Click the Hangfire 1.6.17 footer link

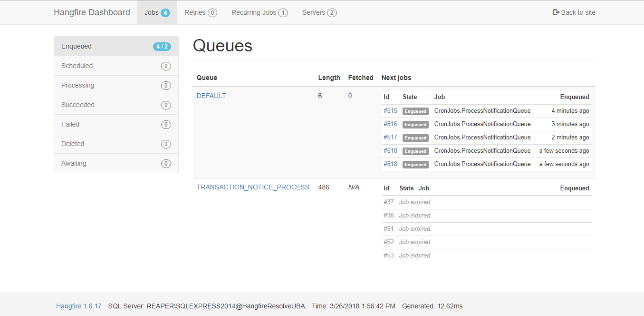pyautogui.click(x=78, y=306)
